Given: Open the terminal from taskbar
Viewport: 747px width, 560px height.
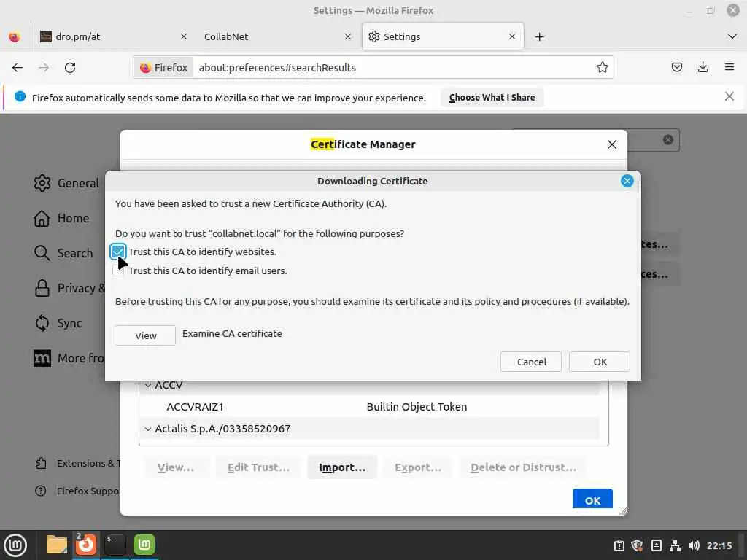Looking at the screenshot, I should [115, 545].
